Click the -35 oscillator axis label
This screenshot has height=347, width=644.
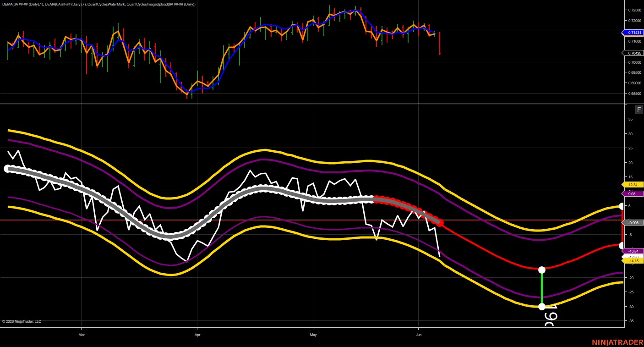click(631, 321)
